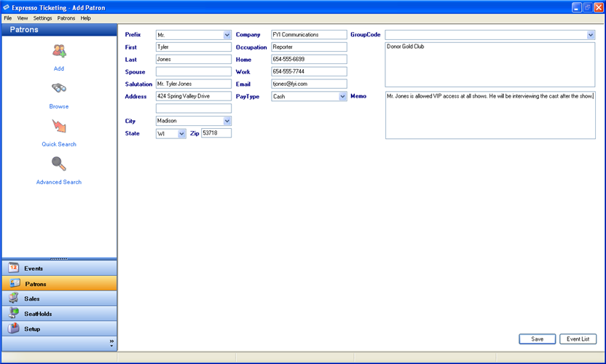Launch Quick Search arrow icon
This screenshot has width=606, height=364.
pos(59,126)
